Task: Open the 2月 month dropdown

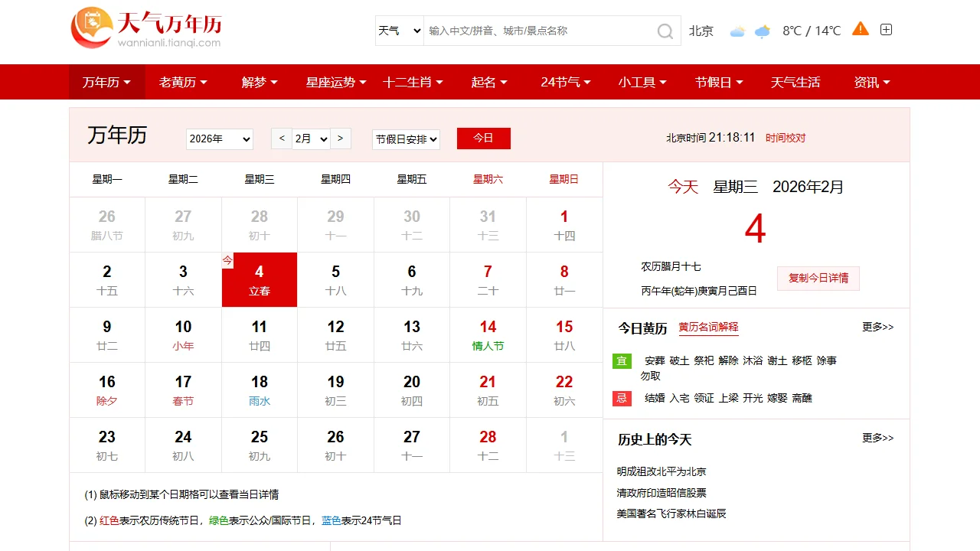Action: pyautogui.click(x=311, y=139)
